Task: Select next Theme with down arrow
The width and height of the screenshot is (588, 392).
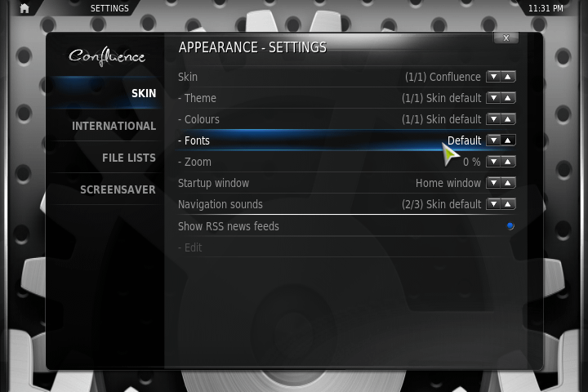Action: tap(493, 98)
